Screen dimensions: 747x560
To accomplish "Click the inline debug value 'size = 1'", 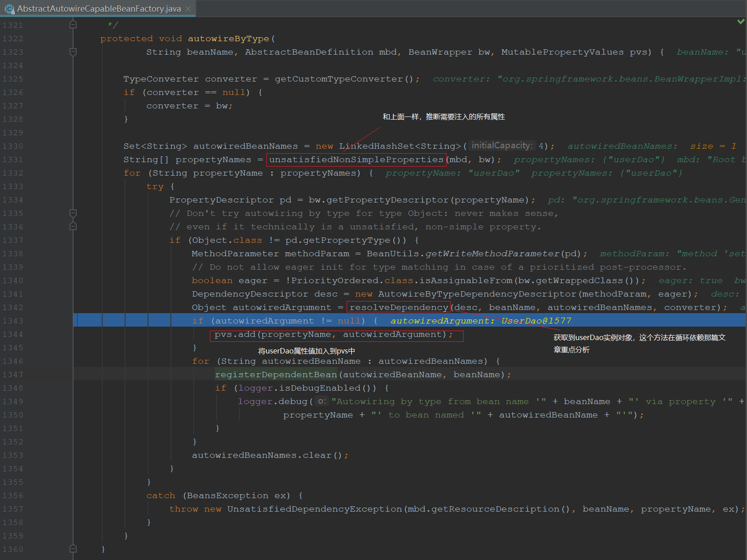I will point(713,146).
